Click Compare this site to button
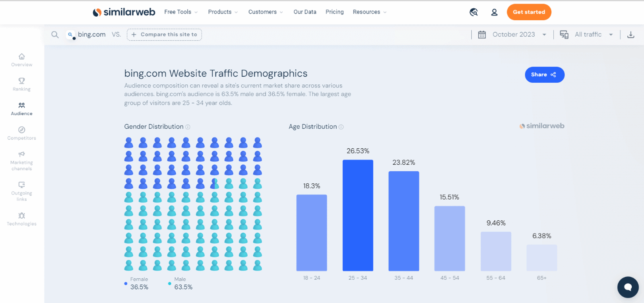Viewport: 644px width, 303px height. click(164, 35)
